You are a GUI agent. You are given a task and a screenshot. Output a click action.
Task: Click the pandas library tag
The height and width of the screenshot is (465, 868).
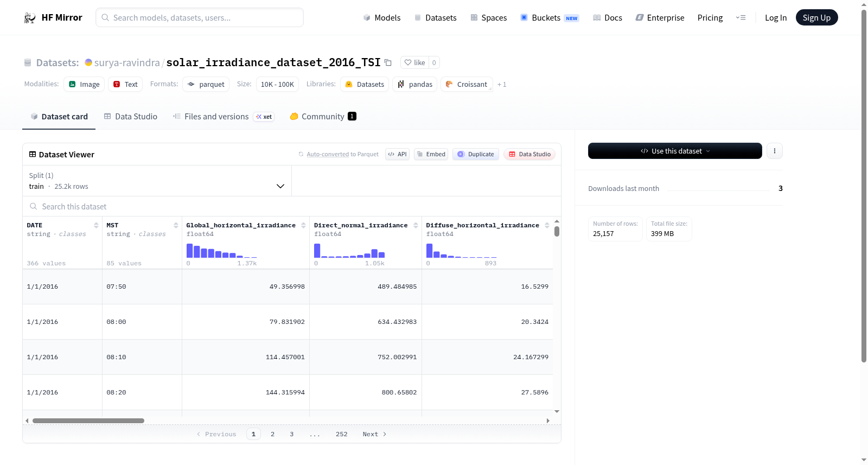(x=415, y=84)
